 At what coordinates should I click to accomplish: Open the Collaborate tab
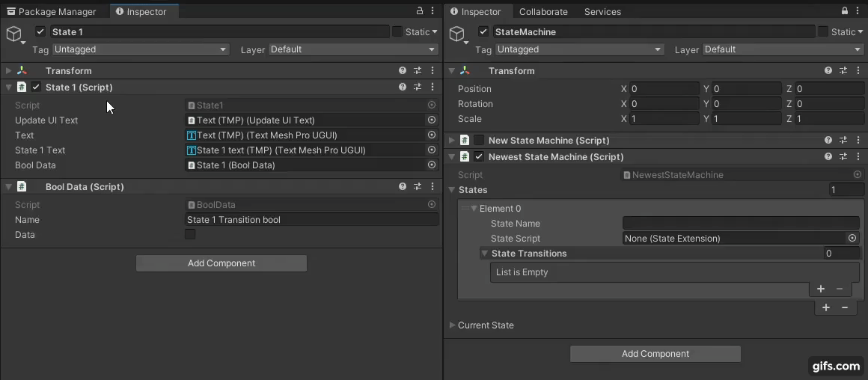[543, 12]
